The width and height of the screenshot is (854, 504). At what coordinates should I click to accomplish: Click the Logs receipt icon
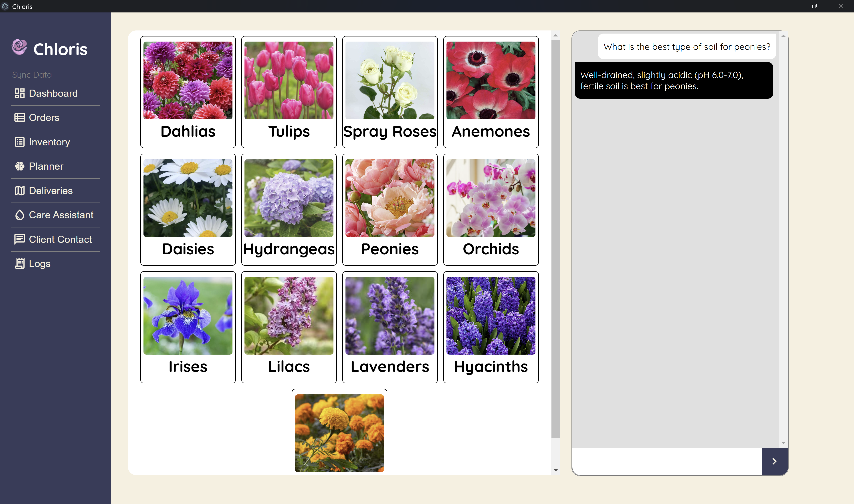(19, 263)
